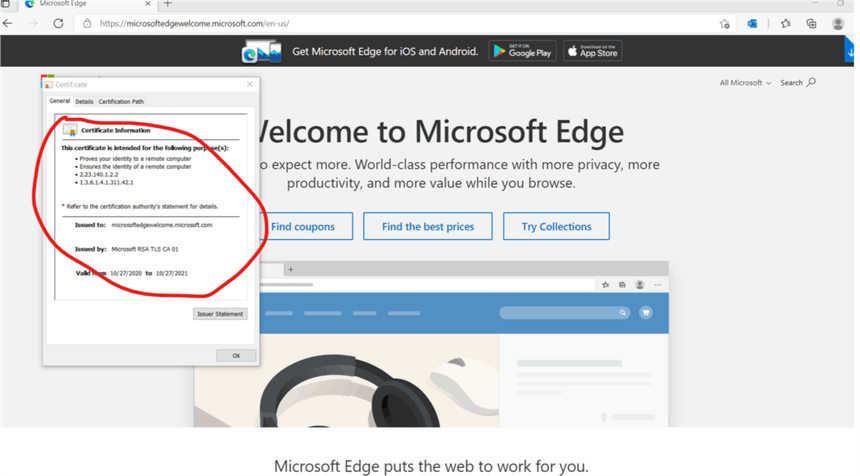Reload the page with the refresh icon
This screenshot has height=476, width=860.
click(x=58, y=23)
